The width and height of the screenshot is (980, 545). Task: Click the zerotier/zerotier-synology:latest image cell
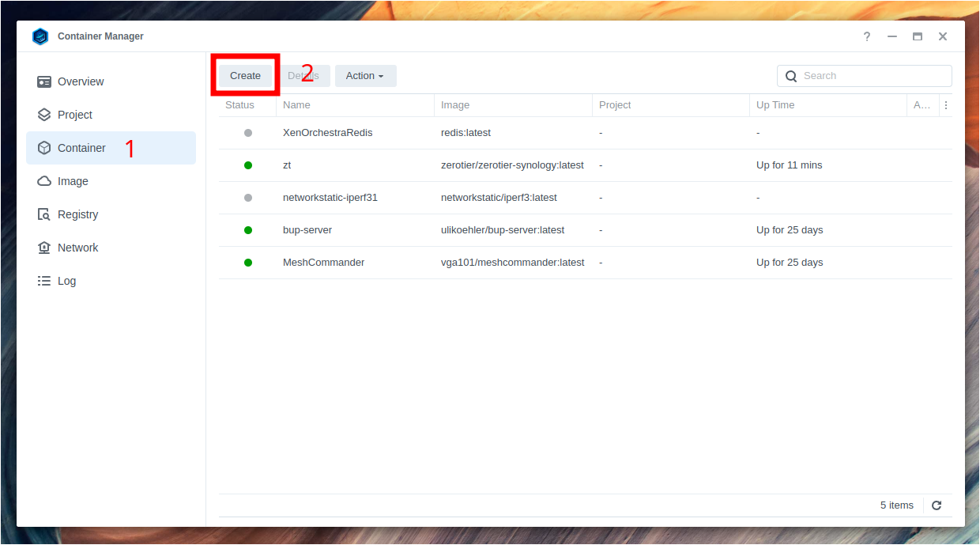[512, 165]
